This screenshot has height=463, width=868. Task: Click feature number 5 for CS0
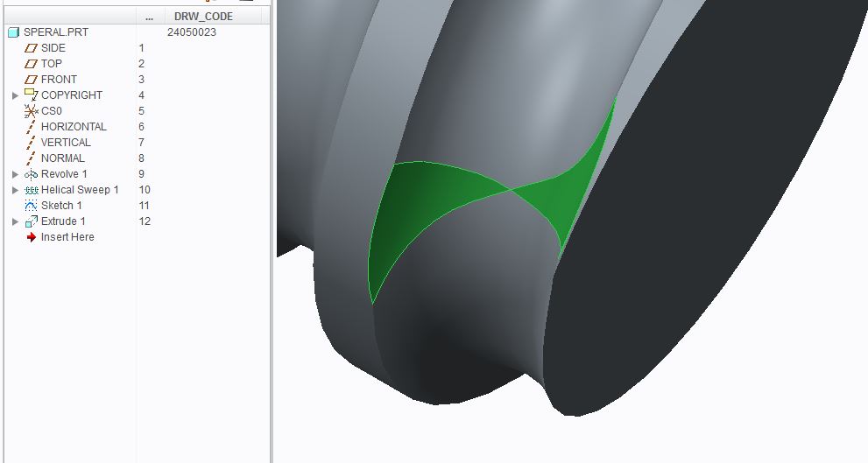(142, 111)
